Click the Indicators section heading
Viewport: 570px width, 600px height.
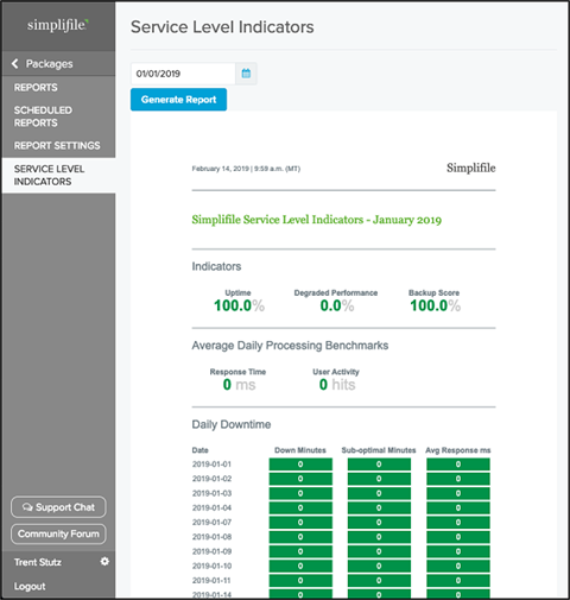(217, 266)
